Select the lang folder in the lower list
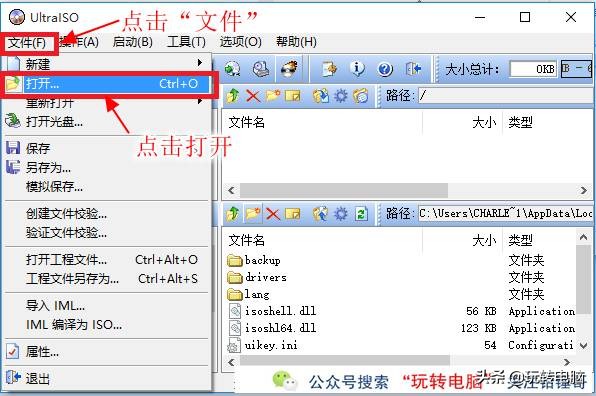Image resolution: width=596 pixels, height=396 pixels. point(249,294)
